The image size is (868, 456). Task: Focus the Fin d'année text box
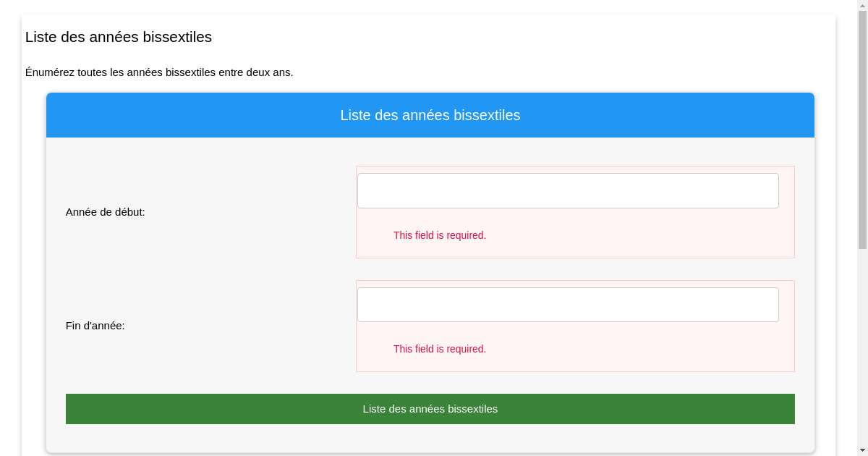(x=568, y=305)
